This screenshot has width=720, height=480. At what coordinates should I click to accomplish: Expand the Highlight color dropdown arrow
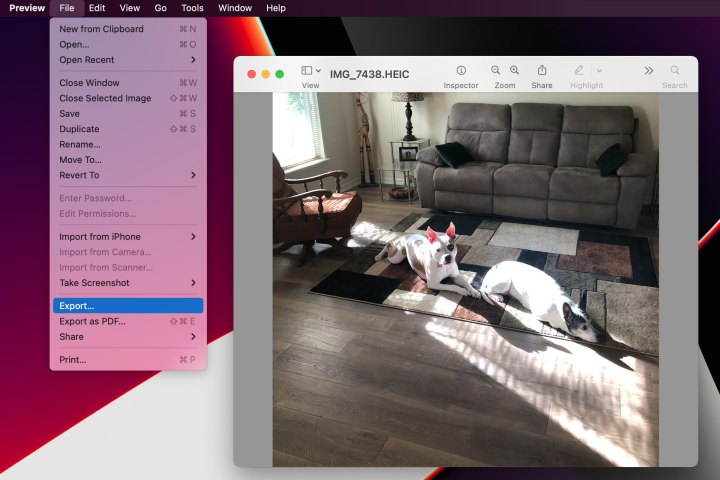point(599,71)
